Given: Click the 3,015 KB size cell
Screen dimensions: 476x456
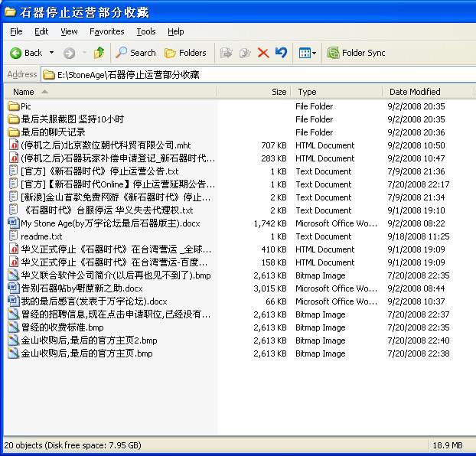Looking at the screenshot, I should (270, 288).
